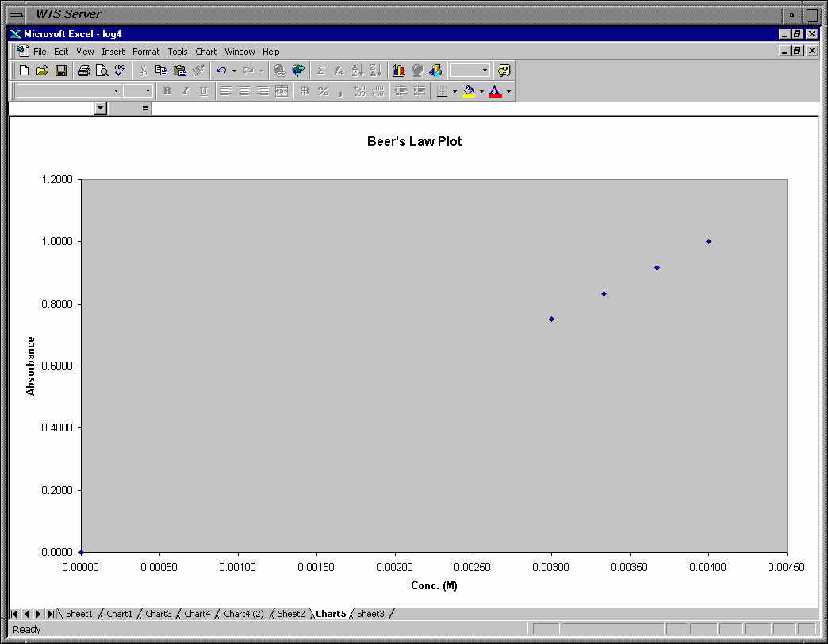
Task: Toggle Bold formatting
Action: tap(167, 91)
